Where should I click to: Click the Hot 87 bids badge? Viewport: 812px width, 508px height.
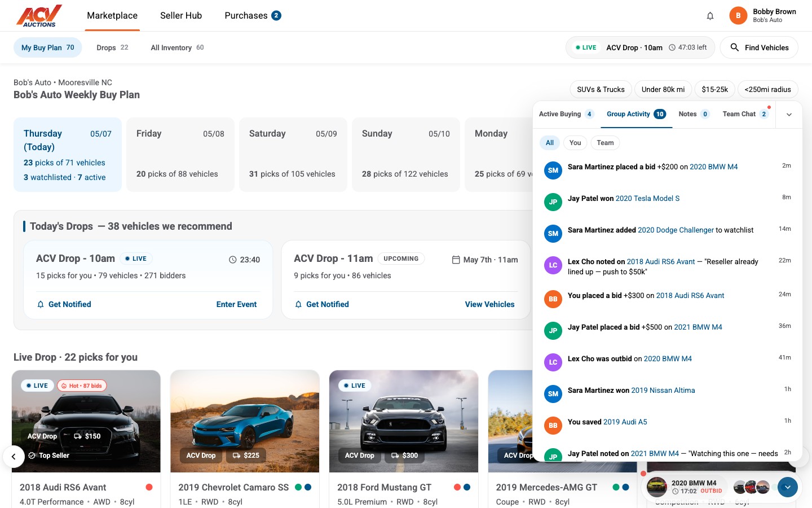pos(83,386)
